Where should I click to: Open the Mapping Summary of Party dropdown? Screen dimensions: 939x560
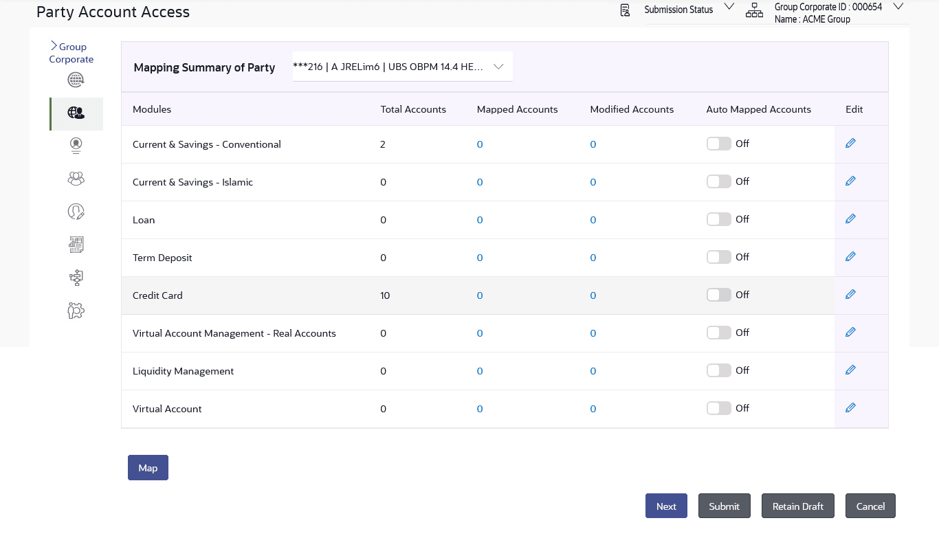click(x=498, y=67)
